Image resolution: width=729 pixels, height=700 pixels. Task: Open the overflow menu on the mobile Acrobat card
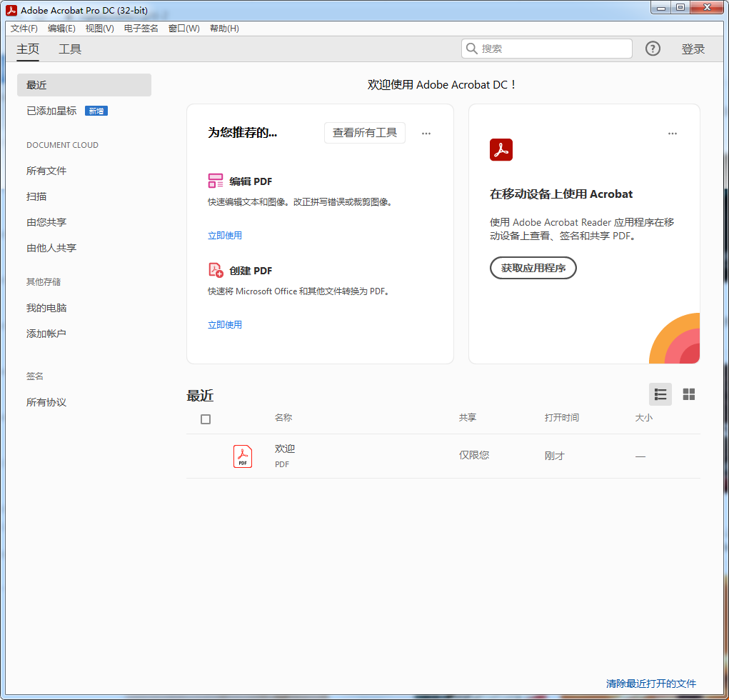tap(672, 133)
